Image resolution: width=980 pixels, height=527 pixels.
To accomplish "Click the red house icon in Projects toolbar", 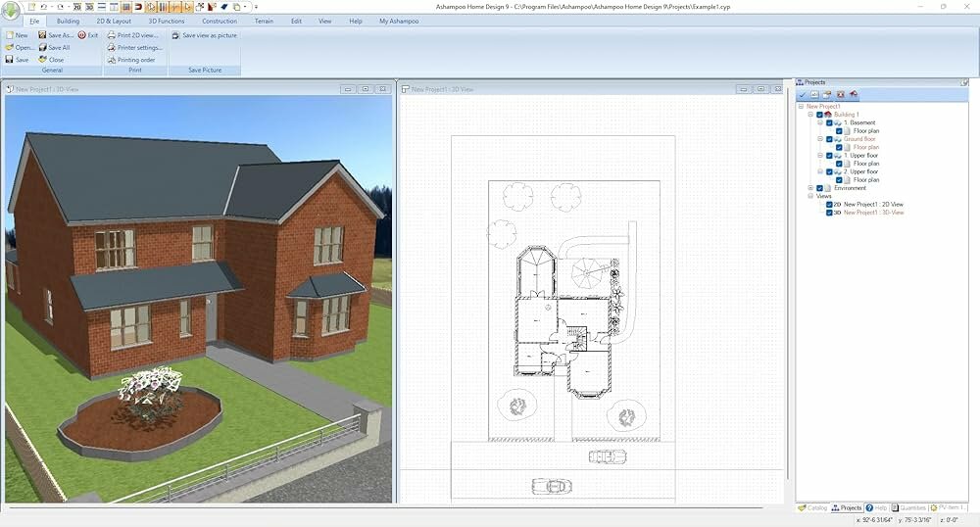I will point(854,94).
